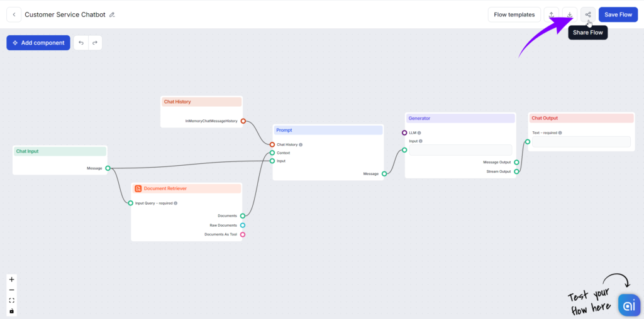Image resolution: width=644 pixels, height=319 pixels.
Task: Open the Share Flow icon
Action: click(588, 14)
